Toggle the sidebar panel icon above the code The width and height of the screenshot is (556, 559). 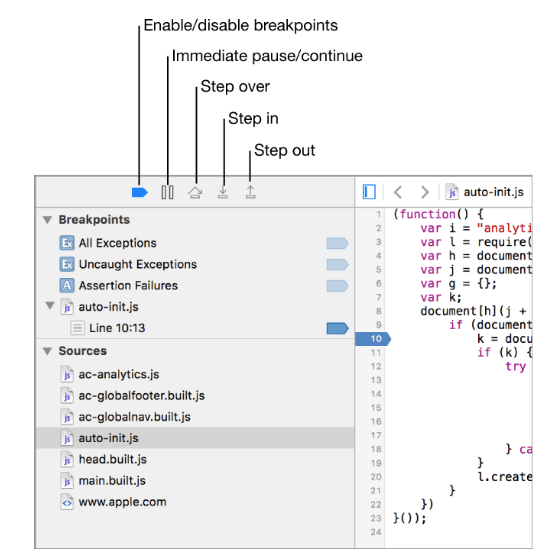click(369, 192)
